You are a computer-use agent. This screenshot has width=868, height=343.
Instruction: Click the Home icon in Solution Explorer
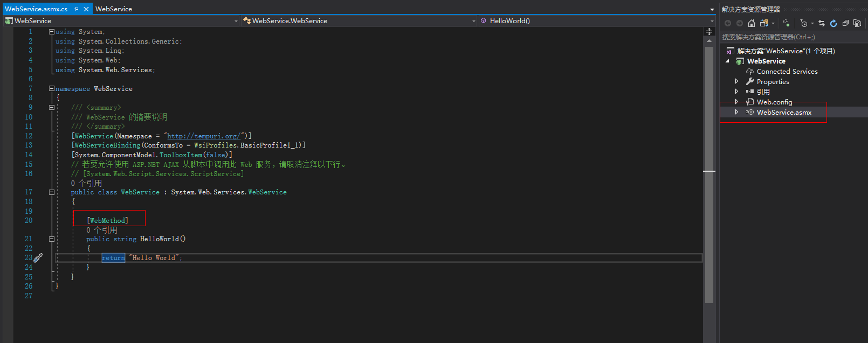click(x=752, y=23)
